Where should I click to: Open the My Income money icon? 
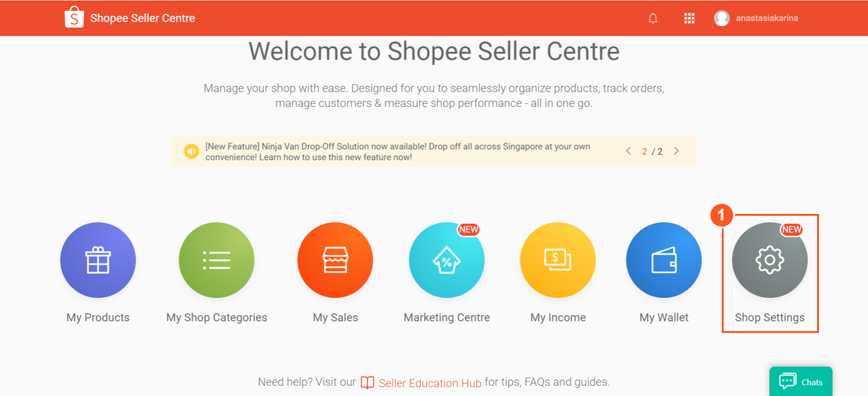[x=558, y=260]
